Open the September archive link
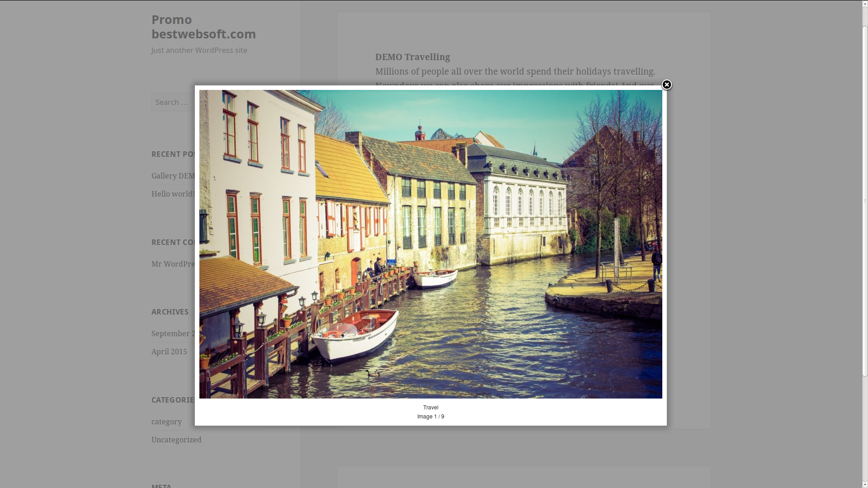 coord(173,333)
